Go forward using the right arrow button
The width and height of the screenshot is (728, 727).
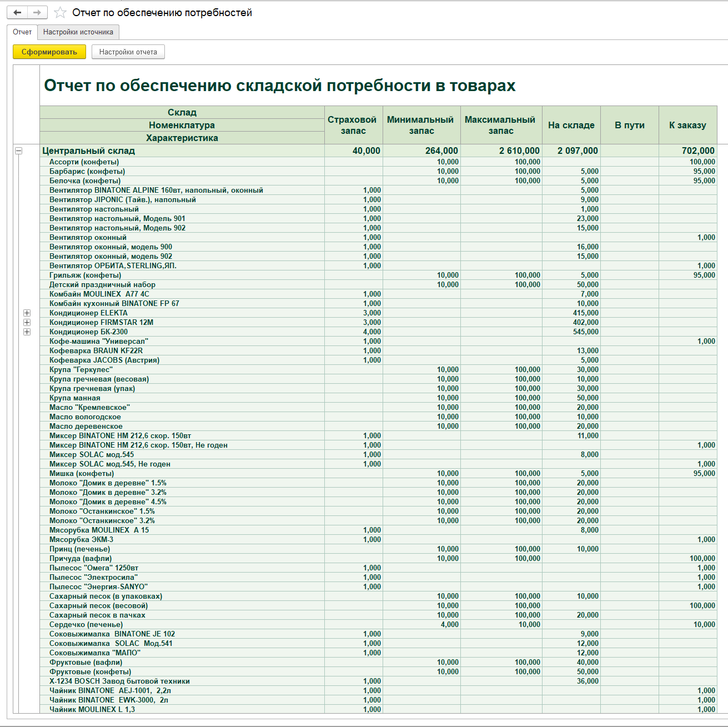click(37, 13)
